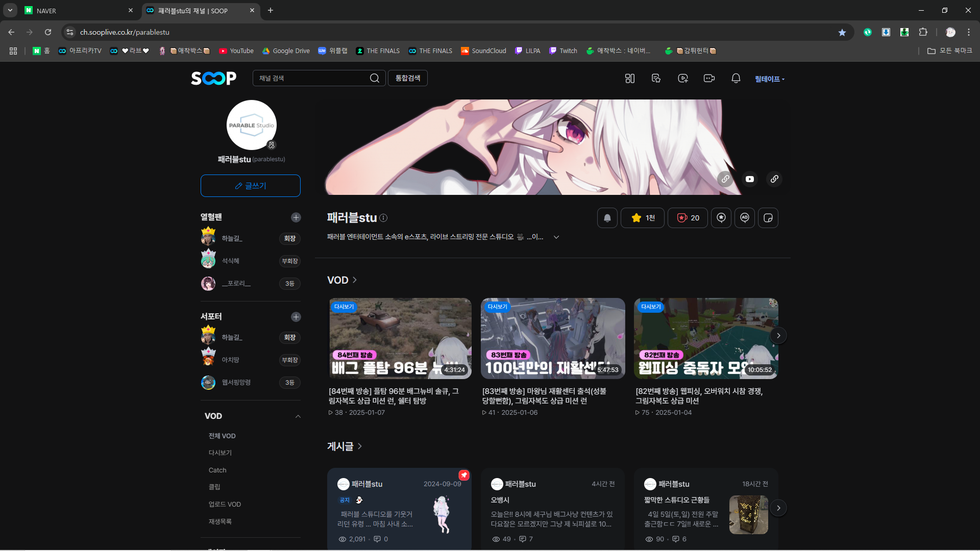The image size is (980, 551).
Task: Click the rightmost link icon on banner
Action: click(774, 179)
